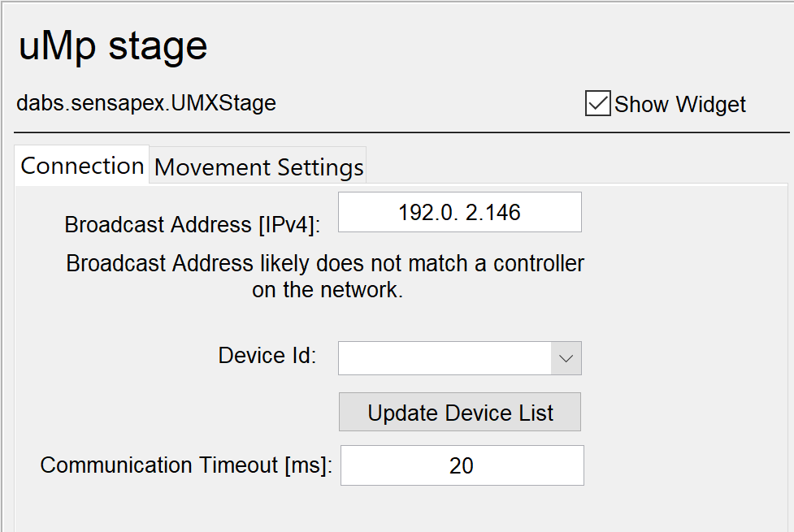Image resolution: width=794 pixels, height=532 pixels.
Task: Click the Device Id dropdown arrow
Action: [x=566, y=357]
